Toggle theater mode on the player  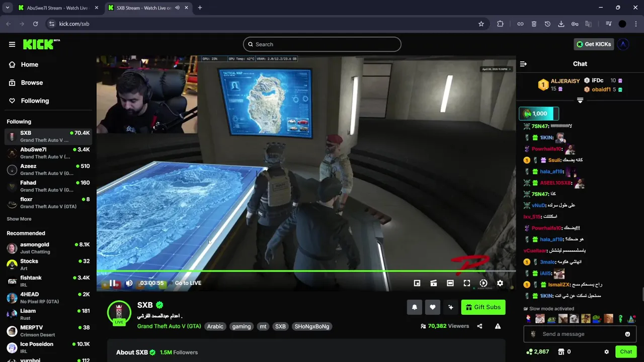pyautogui.click(x=450, y=283)
